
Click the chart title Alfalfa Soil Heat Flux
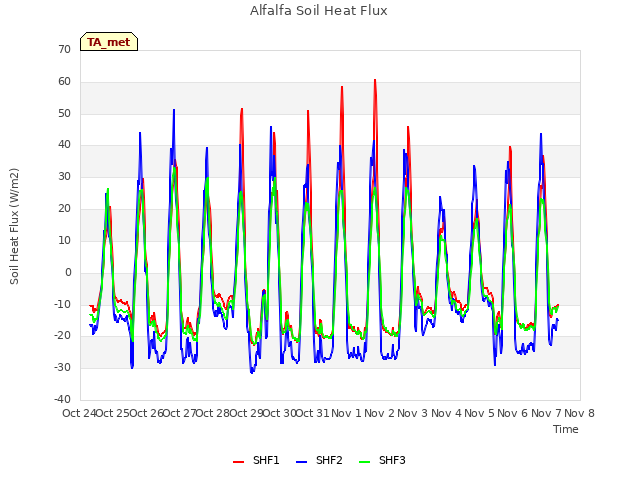(x=319, y=11)
